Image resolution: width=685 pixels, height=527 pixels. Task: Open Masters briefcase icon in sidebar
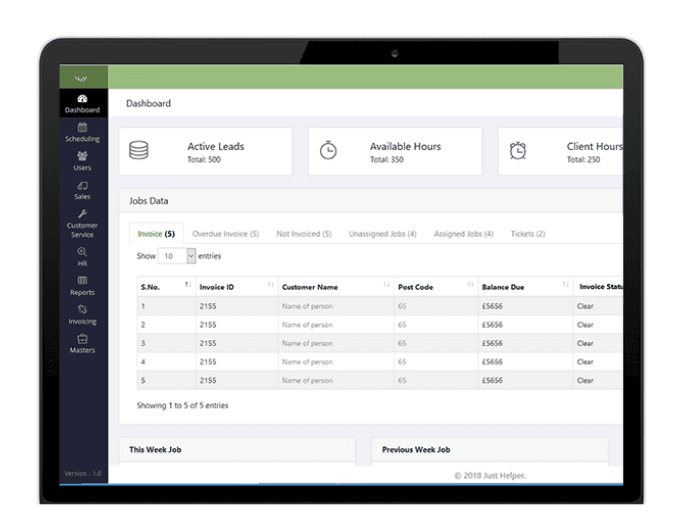tap(82, 339)
